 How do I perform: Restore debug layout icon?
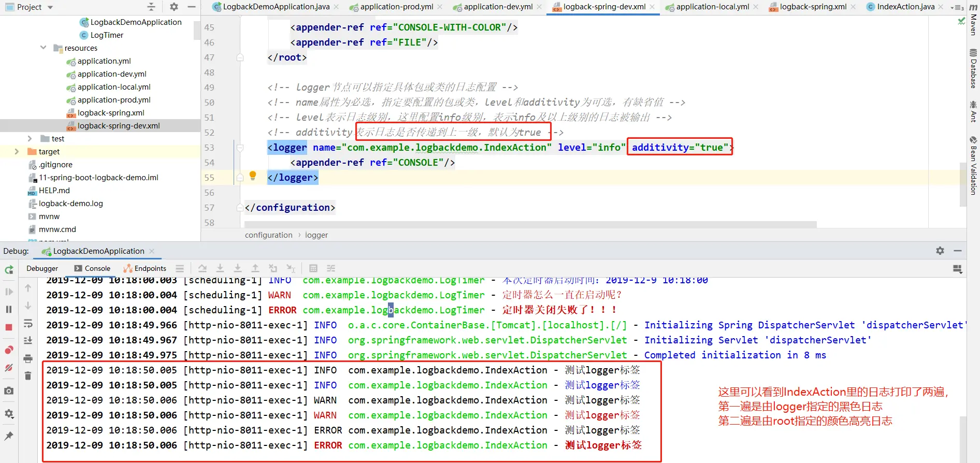(957, 269)
